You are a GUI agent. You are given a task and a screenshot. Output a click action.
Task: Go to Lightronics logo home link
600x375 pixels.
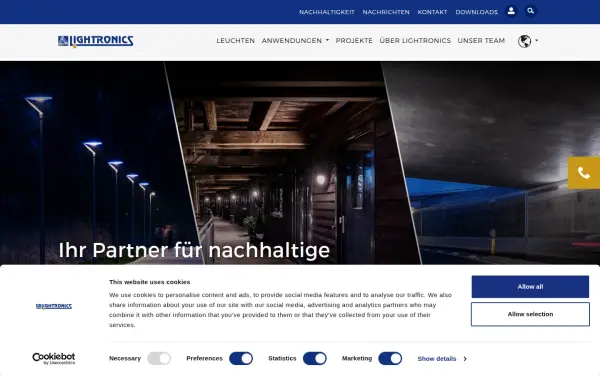pyautogui.click(x=96, y=41)
